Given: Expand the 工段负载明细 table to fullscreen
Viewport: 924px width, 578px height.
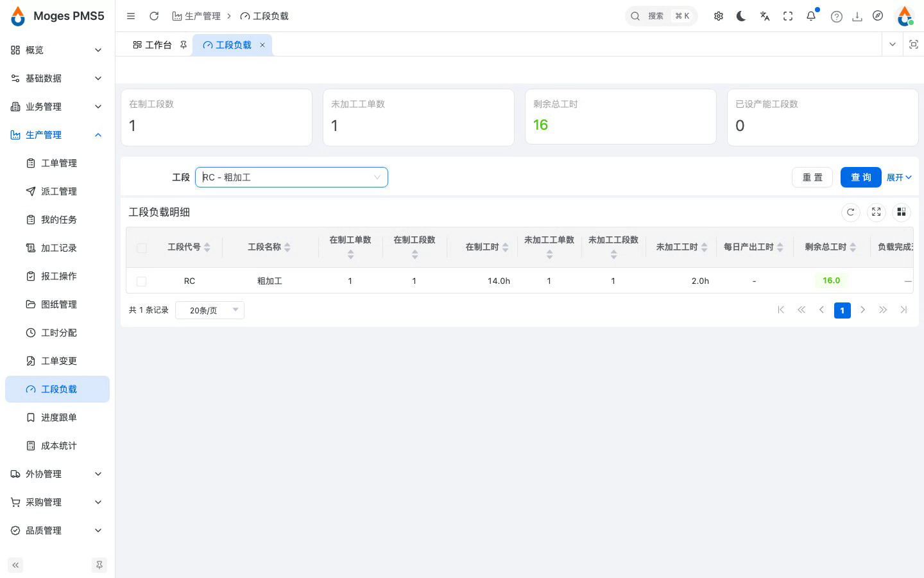Looking at the screenshot, I should [877, 212].
